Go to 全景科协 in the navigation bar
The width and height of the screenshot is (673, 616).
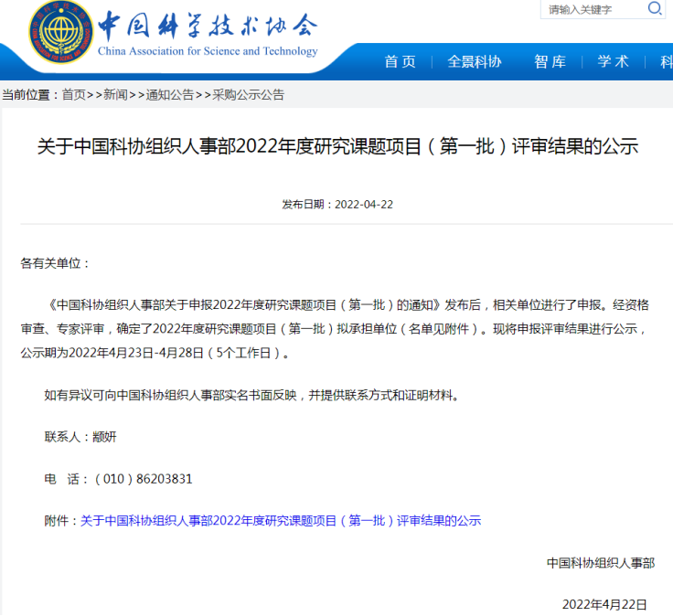[x=474, y=61]
